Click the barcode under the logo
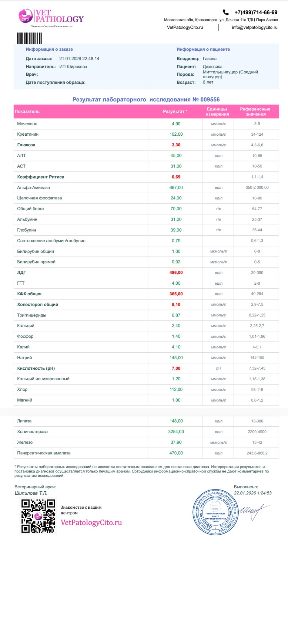288x644 pixels. click(x=30, y=38)
